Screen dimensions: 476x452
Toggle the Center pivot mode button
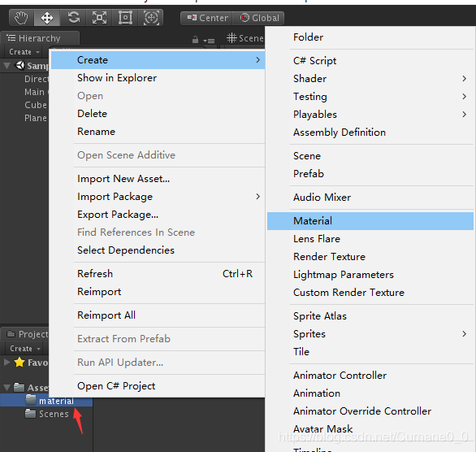(207, 18)
